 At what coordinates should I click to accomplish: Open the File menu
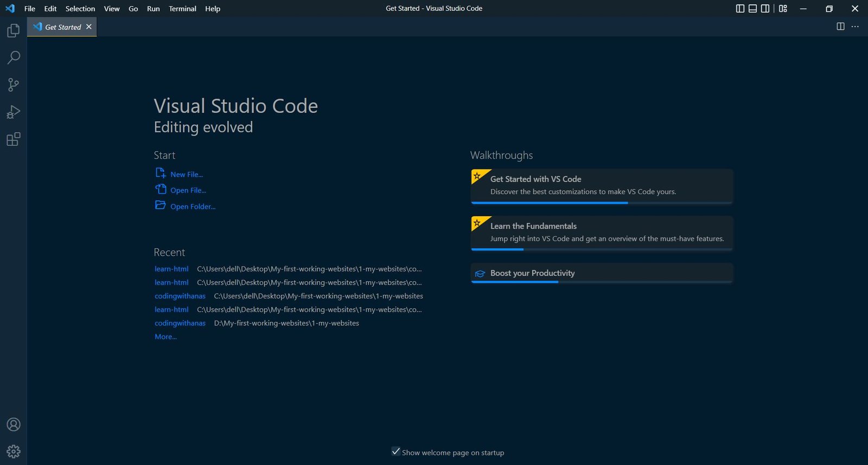(x=30, y=9)
